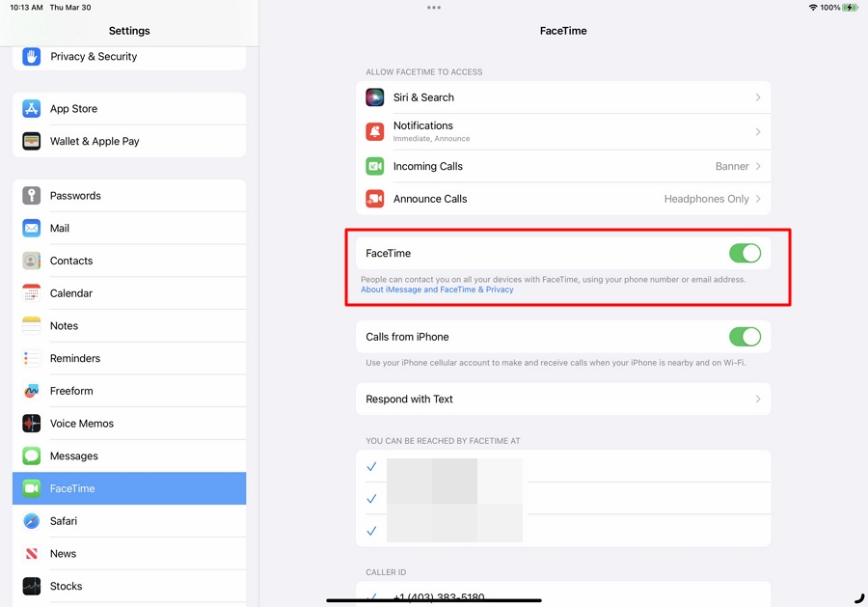The width and height of the screenshot is (868, 607).
Task: Select the Messages bubble icon
Action: tap(32, 455)
